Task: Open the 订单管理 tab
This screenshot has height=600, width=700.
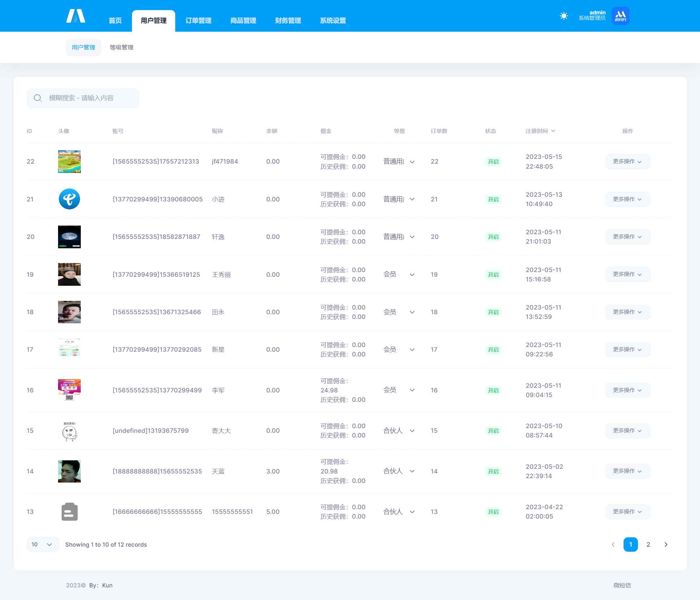Action: [198, 21]
